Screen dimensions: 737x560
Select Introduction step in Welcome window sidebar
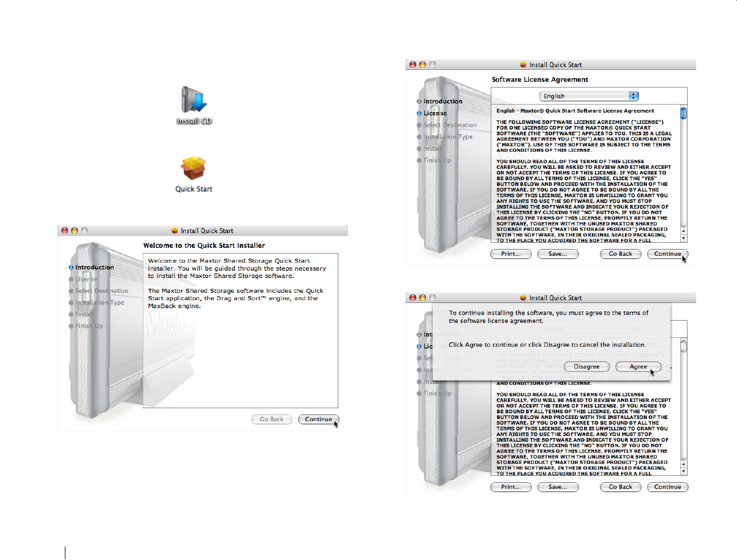[92, 267]
